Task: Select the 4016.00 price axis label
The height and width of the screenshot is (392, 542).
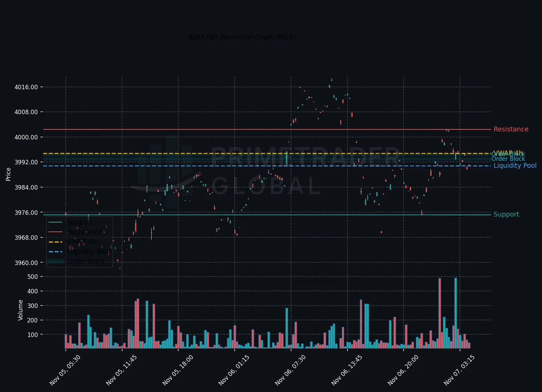Action: tap(26, 87)
